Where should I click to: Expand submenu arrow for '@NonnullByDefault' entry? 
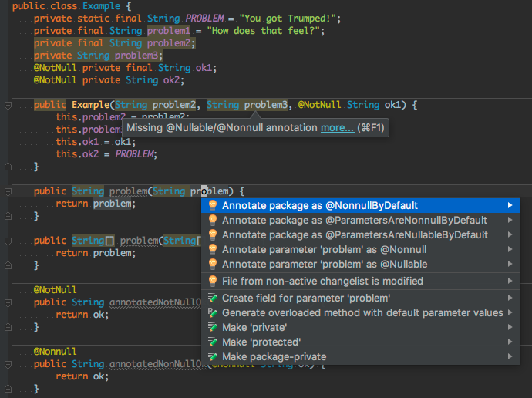(510, 205)
